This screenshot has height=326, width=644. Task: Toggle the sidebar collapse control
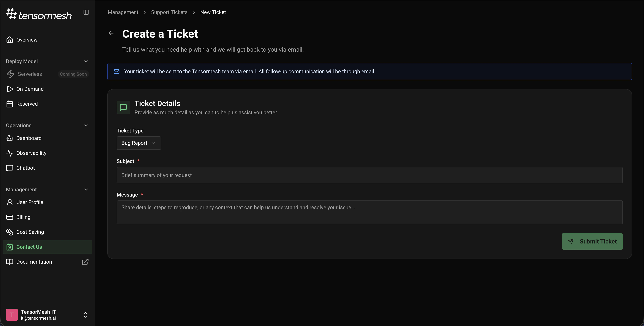(86, 12)
